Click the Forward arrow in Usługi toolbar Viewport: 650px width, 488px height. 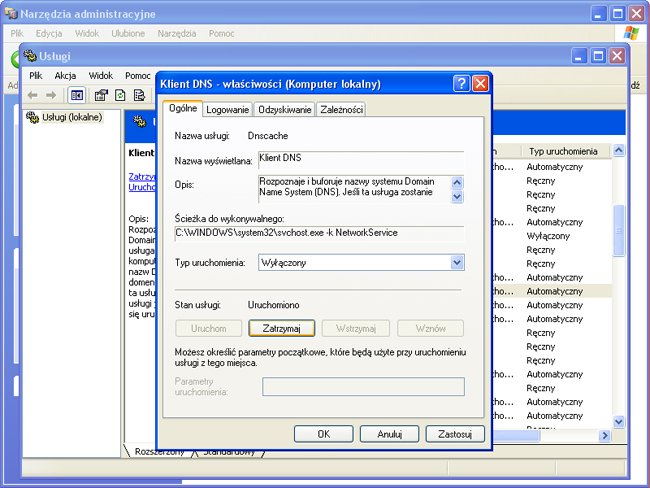coord(51,95)
